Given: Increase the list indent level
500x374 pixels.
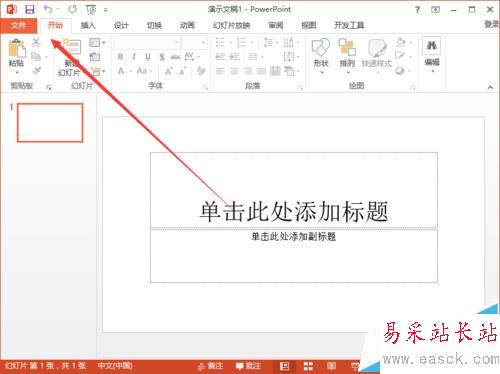Looking at the screenshot, I should click(234, 57).
